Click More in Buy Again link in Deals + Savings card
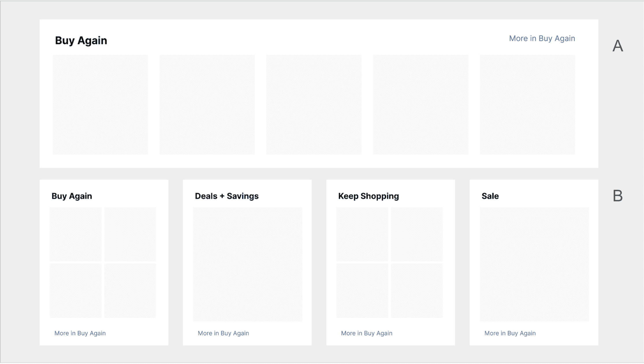Viewport: 644px width, 364px height. coord(223,333)
